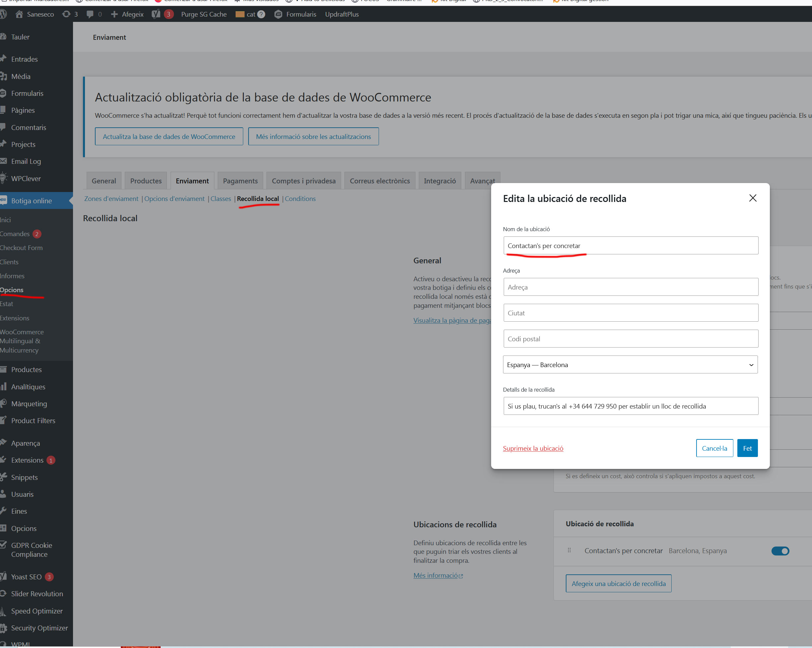Open Formularis icon in the admin bar

pyautogui.click(x=278, y=14)
